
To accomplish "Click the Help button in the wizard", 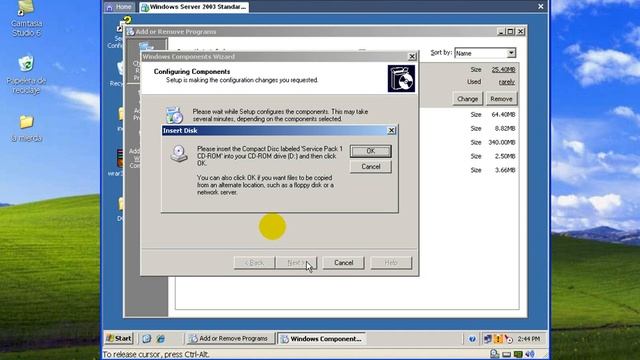I will 391,262.
